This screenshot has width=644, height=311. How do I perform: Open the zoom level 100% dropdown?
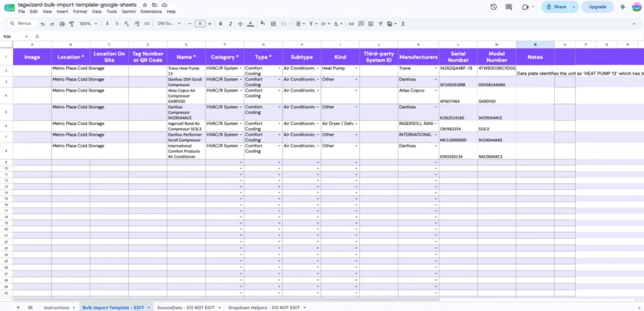pos(88,24)
